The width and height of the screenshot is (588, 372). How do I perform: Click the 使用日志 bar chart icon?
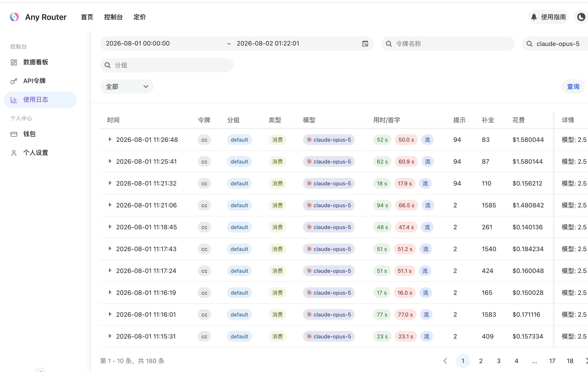(14, 100)
